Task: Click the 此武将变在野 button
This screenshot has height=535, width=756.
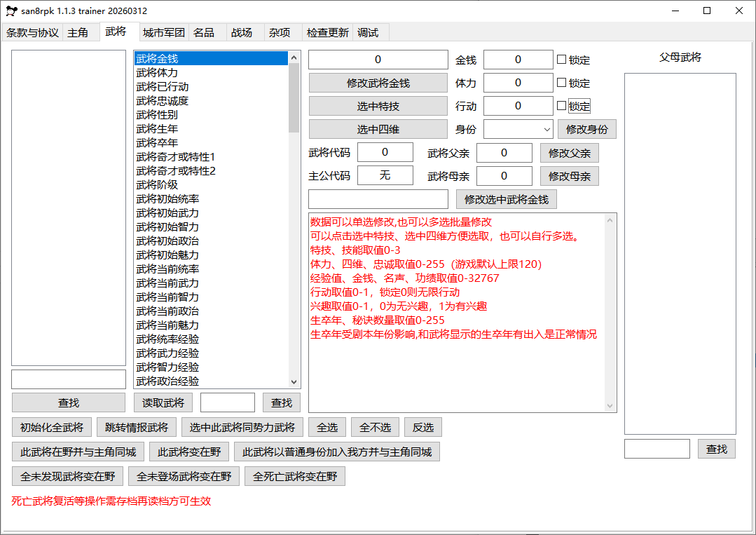Action: click(x=189, y=452)
